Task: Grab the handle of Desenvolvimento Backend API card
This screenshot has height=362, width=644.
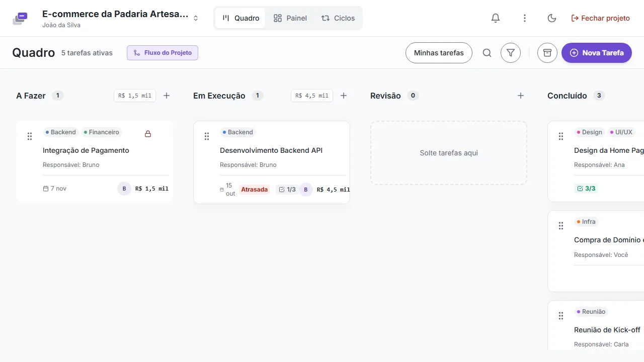Action: [207, 136]
